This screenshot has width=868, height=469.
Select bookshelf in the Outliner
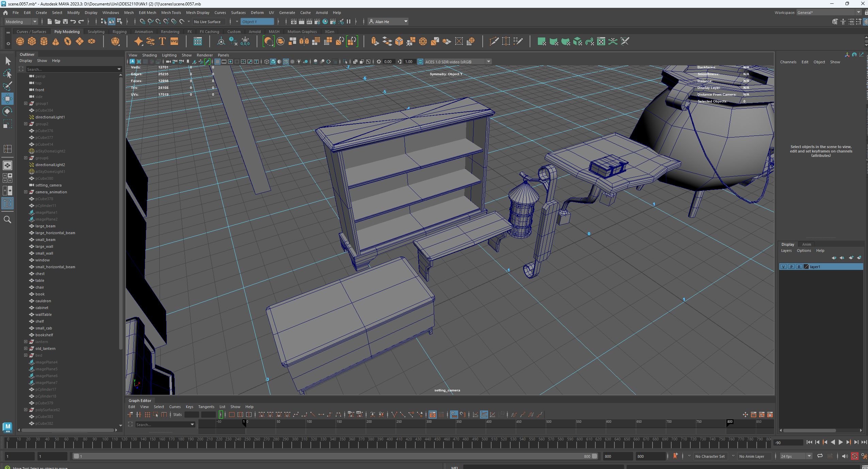44,335
